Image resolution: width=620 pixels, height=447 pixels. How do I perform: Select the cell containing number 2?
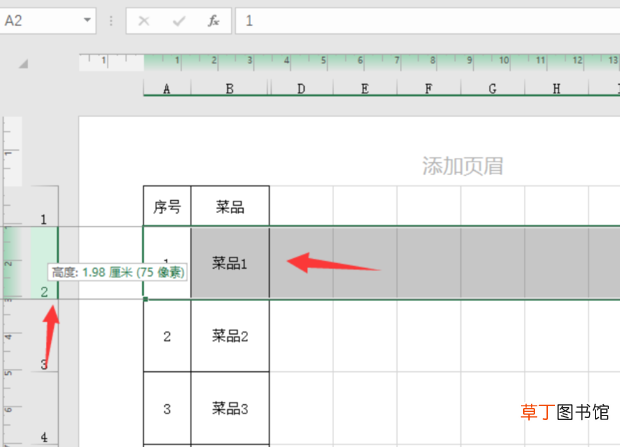tap(167, 336)
